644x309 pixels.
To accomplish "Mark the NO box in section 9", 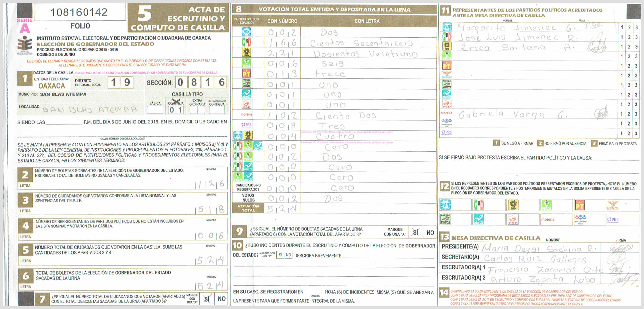I will (x=430, y=232).
